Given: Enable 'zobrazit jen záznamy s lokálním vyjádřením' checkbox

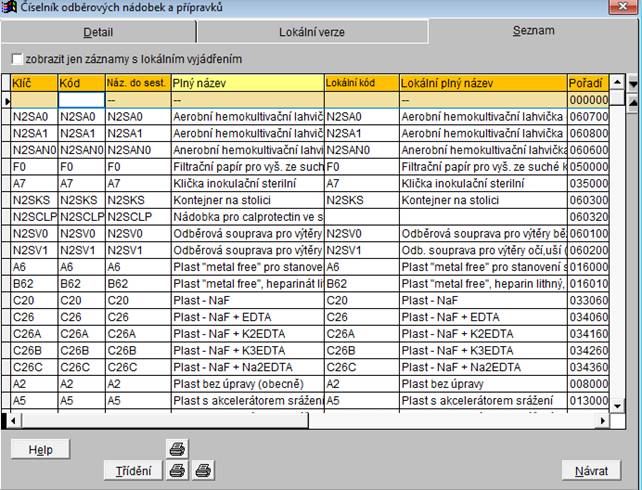Looking at the screenshot, I should click(x=16, y=59).
